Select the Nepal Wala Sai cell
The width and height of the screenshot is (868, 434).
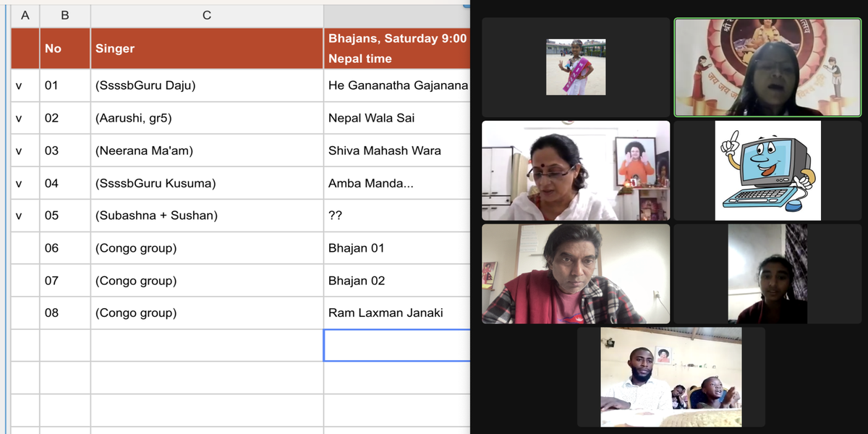tap(397, 118)
